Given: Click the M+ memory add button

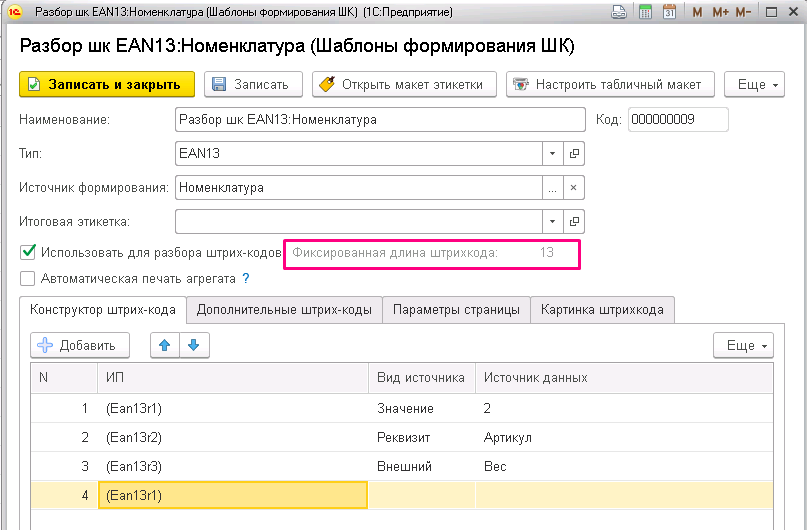Looking at the screenshot, I should click(721, 12).
